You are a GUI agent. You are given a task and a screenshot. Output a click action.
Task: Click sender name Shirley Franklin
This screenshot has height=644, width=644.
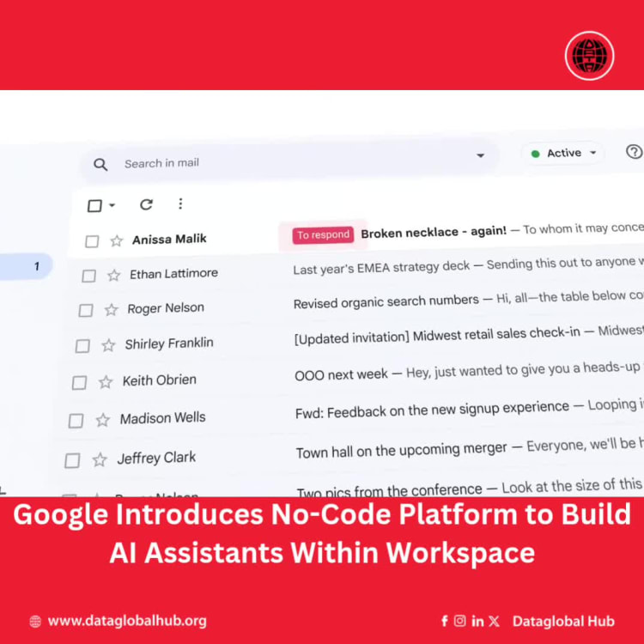coord(169,343)
